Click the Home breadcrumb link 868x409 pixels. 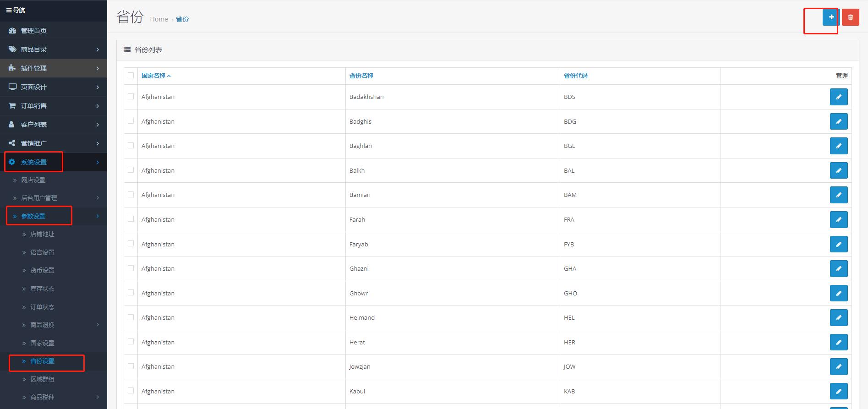click(159, 19)
